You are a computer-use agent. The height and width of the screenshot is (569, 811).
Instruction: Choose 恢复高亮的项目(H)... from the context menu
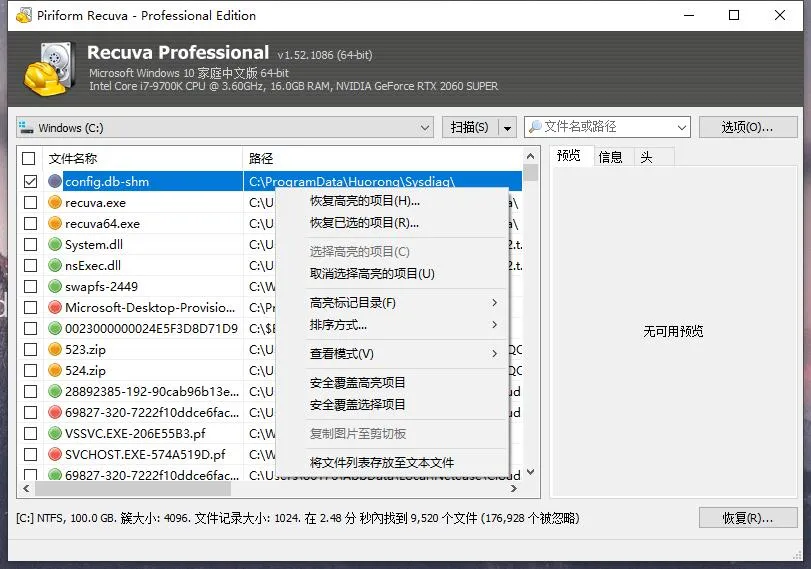[x=364, y=201]
